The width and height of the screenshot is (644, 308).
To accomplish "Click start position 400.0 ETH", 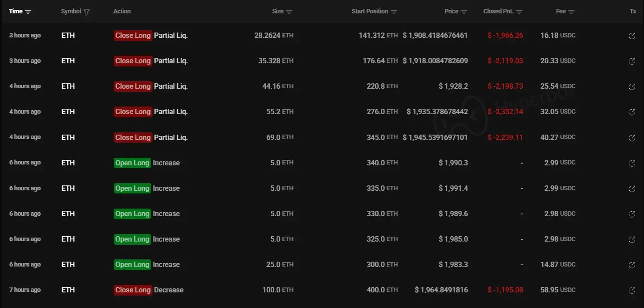I will [x=382, y=290].
